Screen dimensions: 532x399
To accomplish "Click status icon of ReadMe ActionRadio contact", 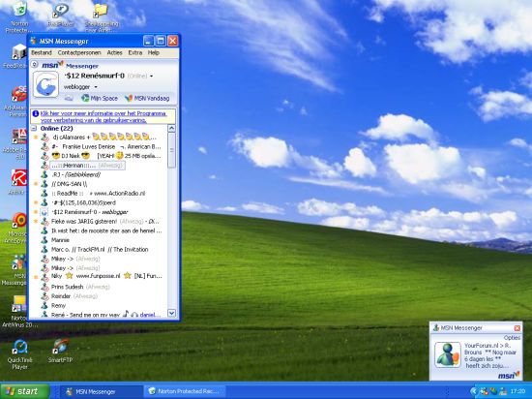I will pos(44,194).
